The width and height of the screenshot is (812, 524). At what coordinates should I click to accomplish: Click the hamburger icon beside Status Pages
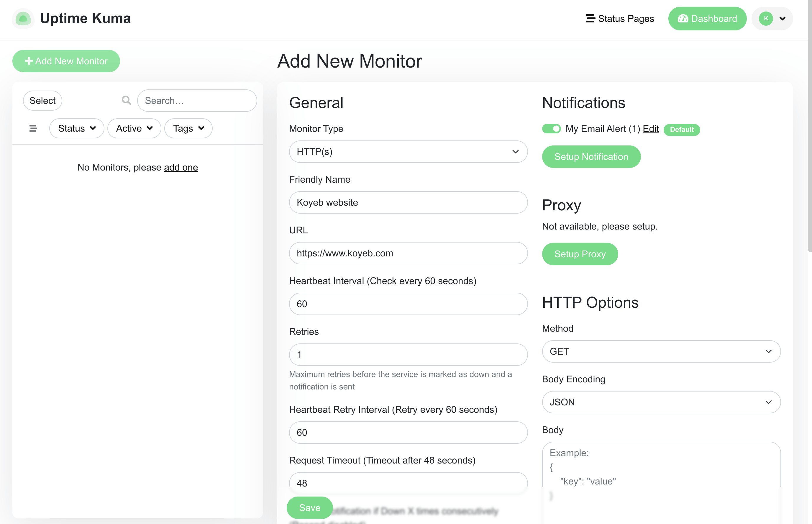click(x=590, y=18)
